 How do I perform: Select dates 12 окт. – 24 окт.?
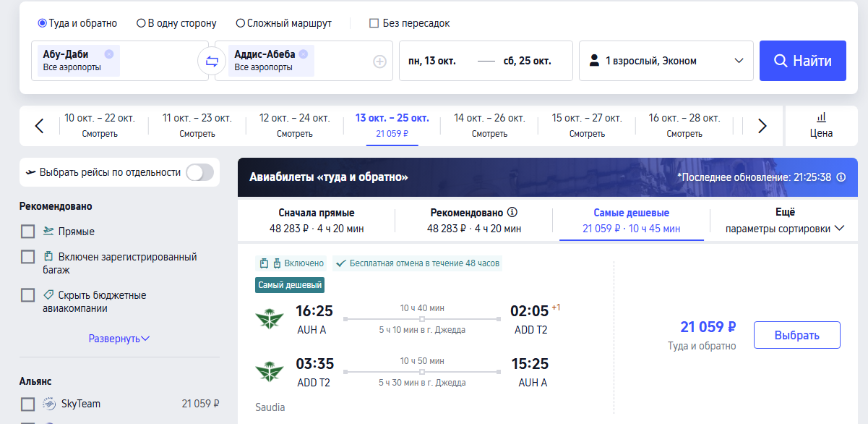[x=295, y=125]
